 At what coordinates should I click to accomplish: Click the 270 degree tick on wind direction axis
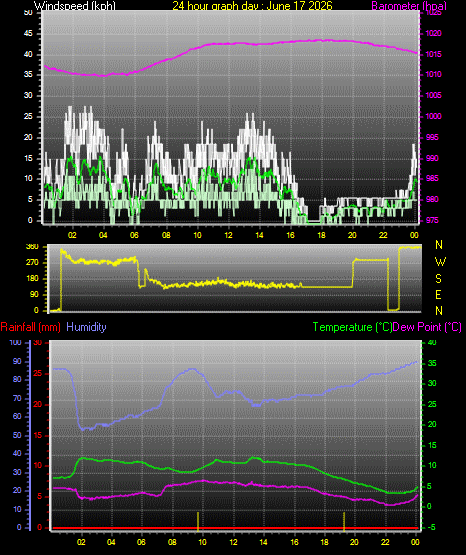click(32, 263)
